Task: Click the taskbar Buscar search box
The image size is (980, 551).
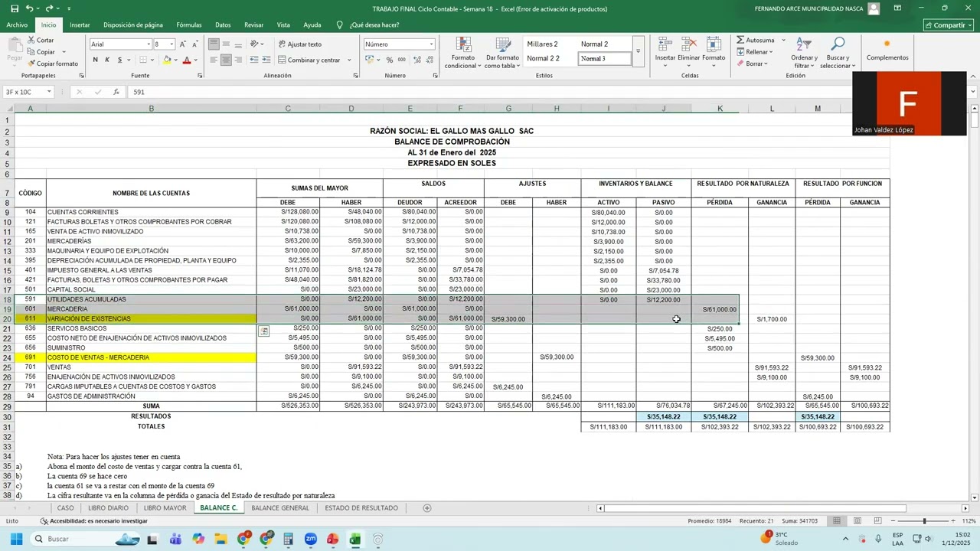Action: tap(87, 539)
